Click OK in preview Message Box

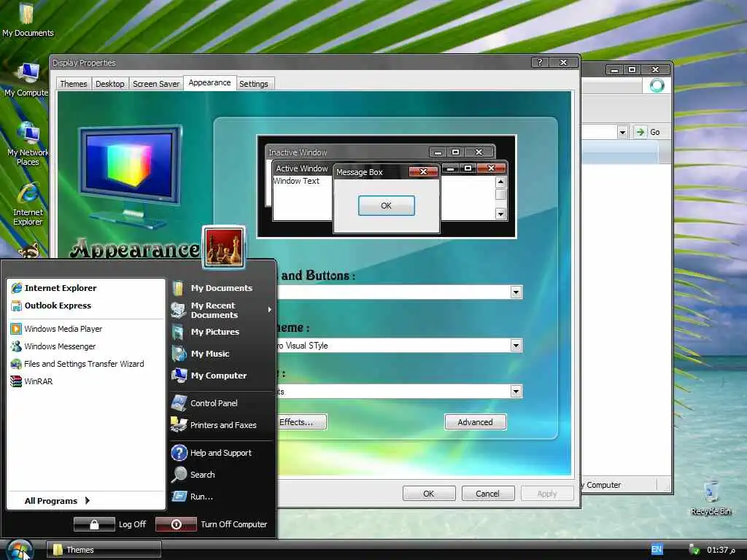point(386,205)
